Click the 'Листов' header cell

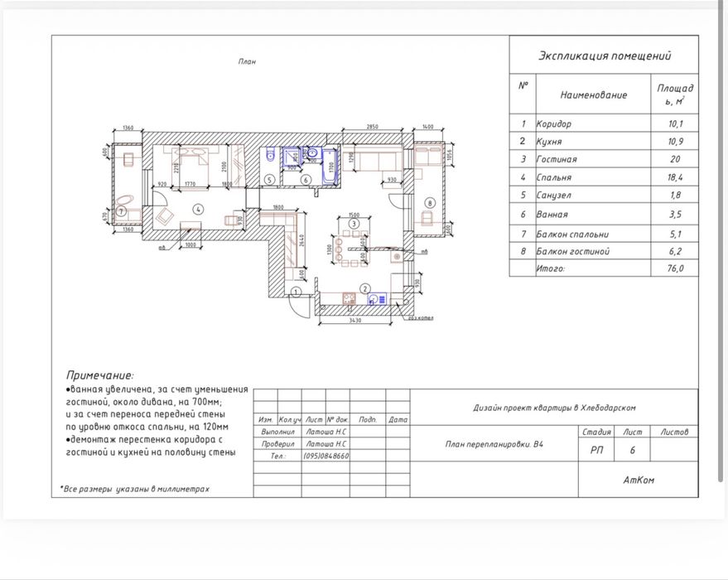(x=674, y=432)
